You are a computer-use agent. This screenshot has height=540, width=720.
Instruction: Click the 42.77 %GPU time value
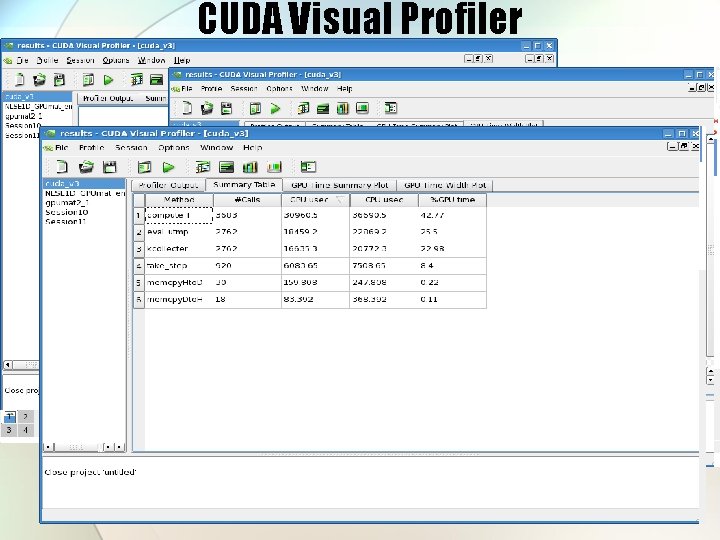coord(432,215)
